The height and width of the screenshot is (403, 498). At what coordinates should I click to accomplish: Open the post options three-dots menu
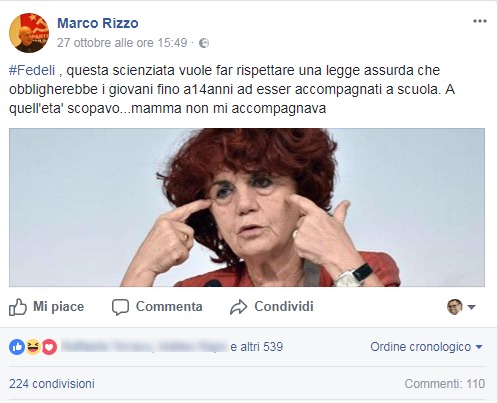480,21
